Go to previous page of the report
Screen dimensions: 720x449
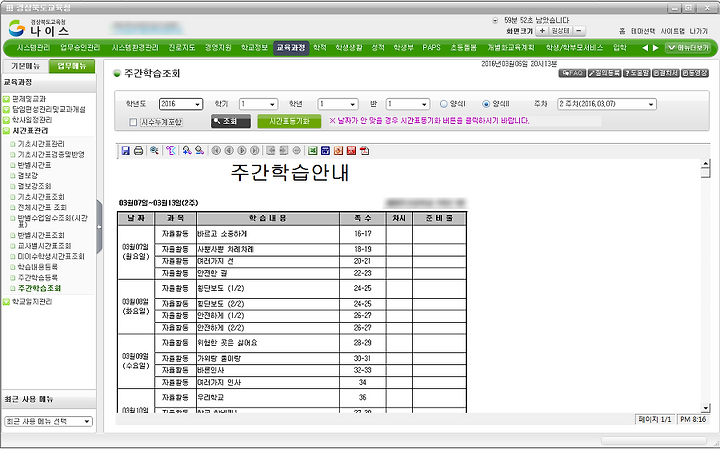pyautogui.click(x=229, y=151)
